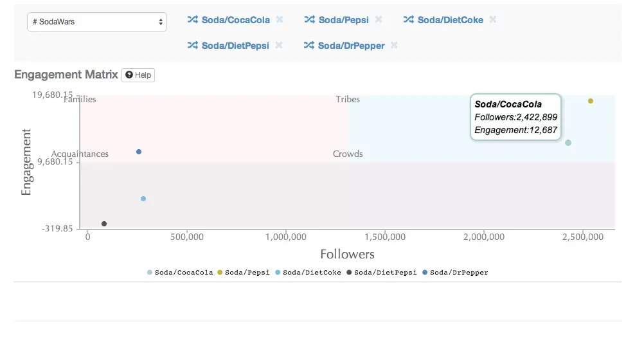The height and width of the screenshot is (353, 644).
Task: Click shuffle icon beside Soda/CocaCola tag
Action: (192, 20)
